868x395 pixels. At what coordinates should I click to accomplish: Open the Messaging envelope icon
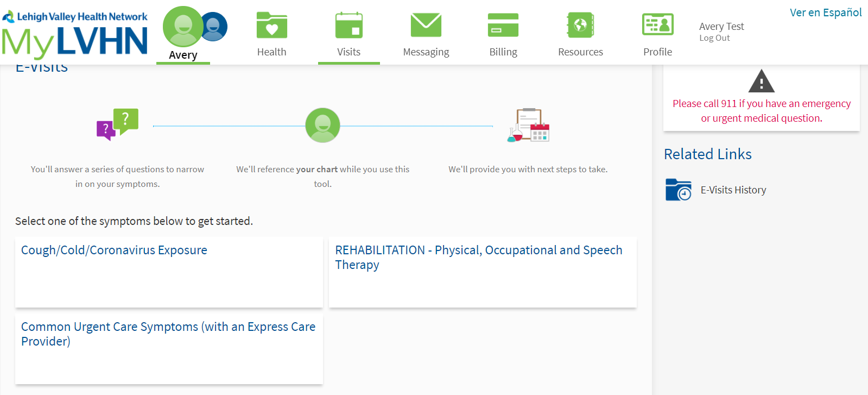click(x=426, y=25)
